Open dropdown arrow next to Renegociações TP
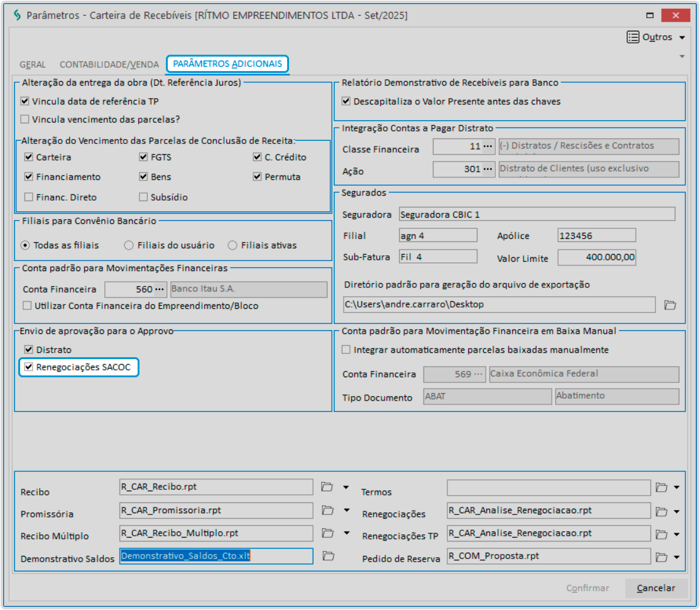This screenshot has width=700, height=610. tap(677, 534)
